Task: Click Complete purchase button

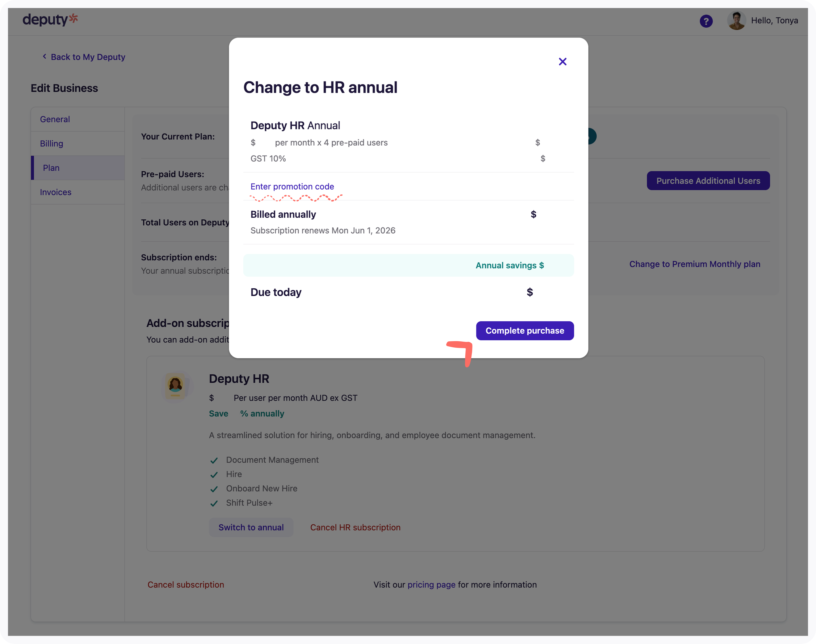Action: [x=525, y=331]
